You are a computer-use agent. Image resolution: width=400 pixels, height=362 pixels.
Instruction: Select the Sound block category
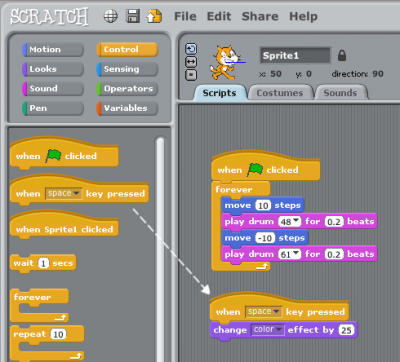tap(53, 89)
